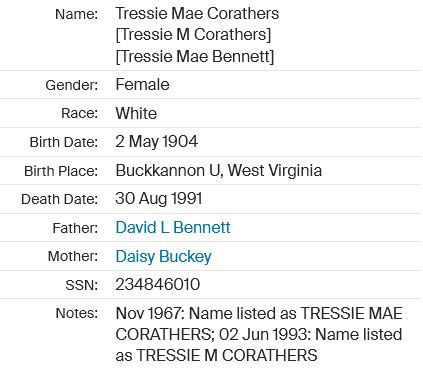Image resolution: width=423 pixels, height=370 pixels.
Task: Click the Notes field label
Action: click(77, 314)
